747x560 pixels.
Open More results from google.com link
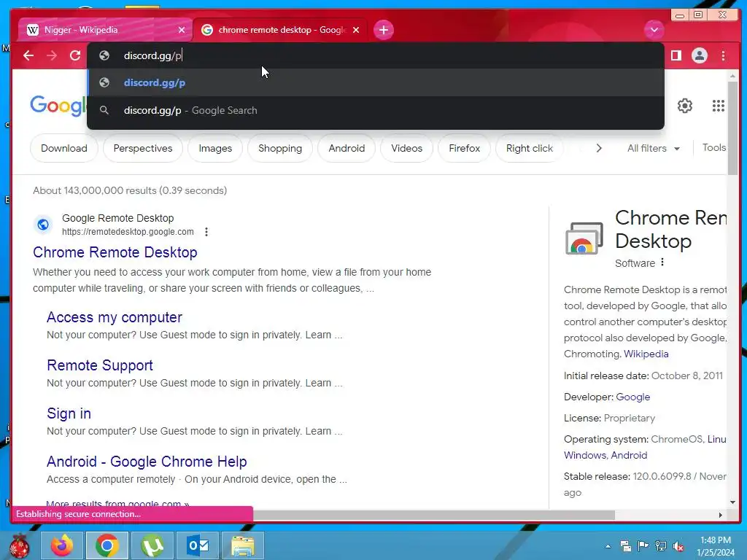click(x=117, y=503)
